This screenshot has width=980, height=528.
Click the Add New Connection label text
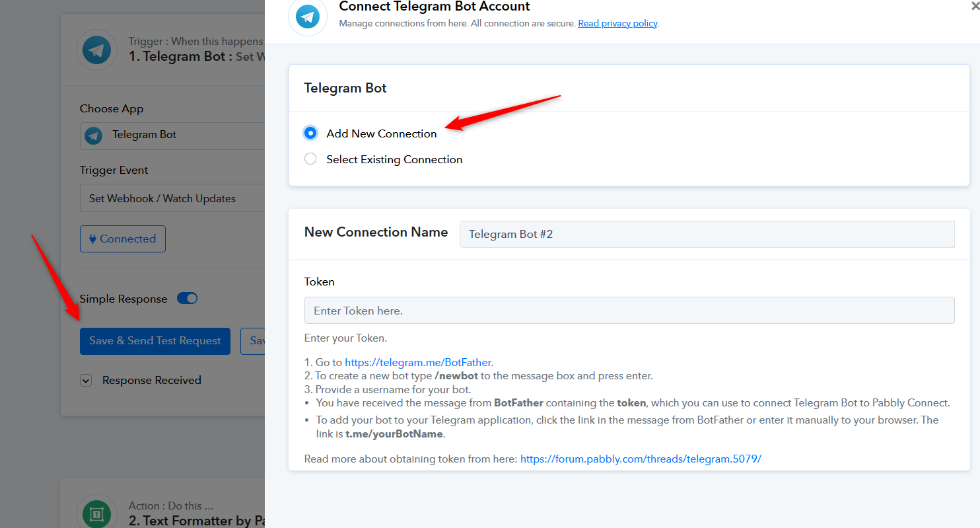[382, 133]
